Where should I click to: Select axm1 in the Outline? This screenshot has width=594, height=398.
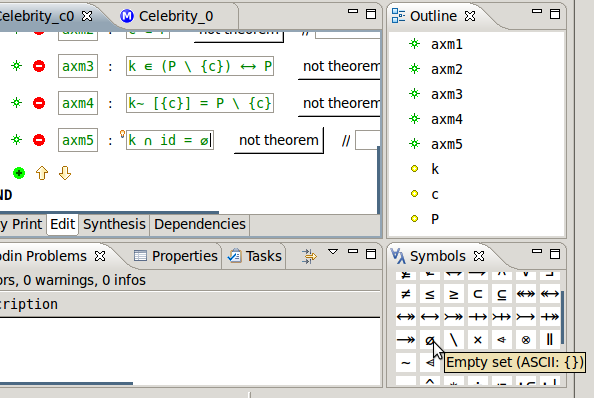point(446,44)
